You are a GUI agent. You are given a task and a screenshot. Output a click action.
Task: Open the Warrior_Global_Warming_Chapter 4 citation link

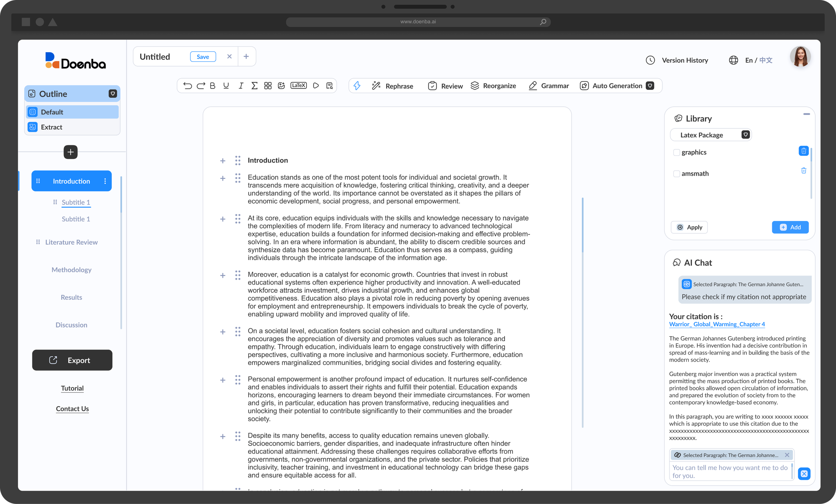pos(717,324)
